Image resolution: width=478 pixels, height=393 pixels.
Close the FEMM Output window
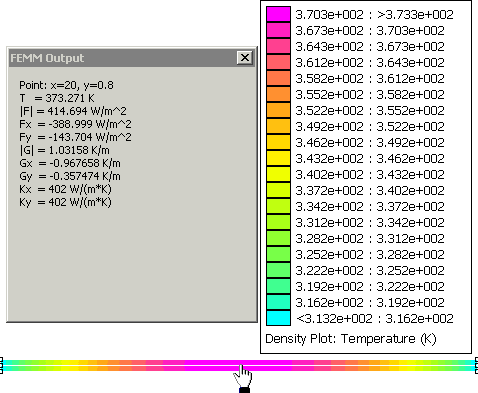245,58
